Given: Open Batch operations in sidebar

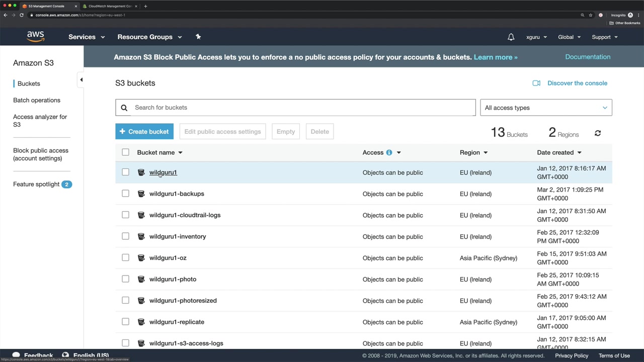Looking at the screenshot, I should point(37,100).
